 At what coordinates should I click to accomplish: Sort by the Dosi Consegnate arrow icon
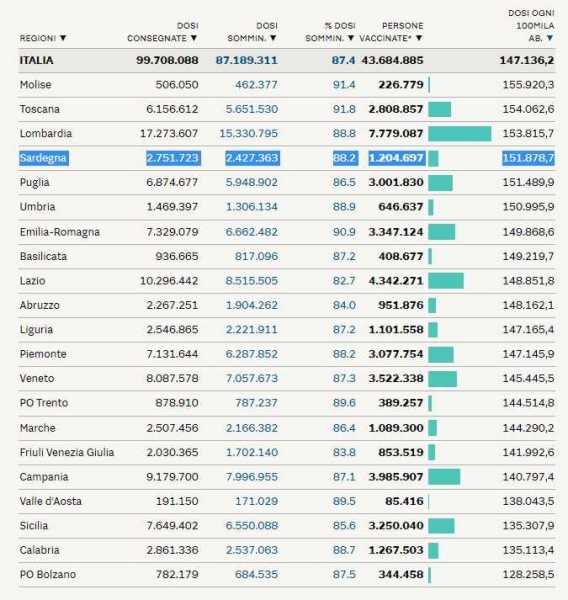194,38
